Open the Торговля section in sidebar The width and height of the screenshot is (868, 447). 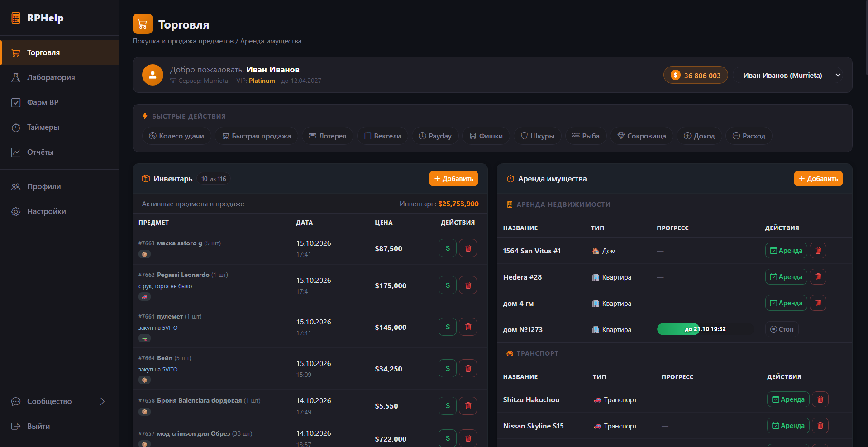pyautogui.click(x=59, y=52)
